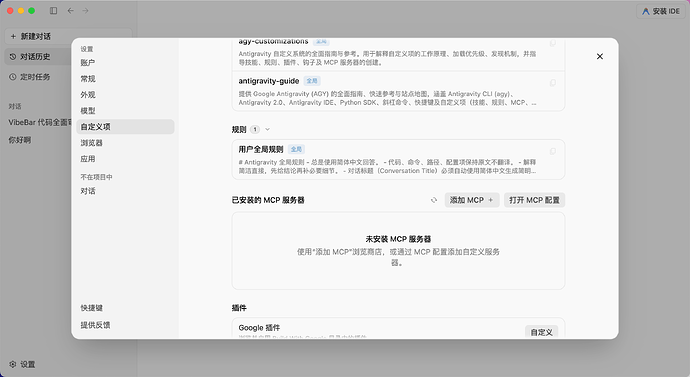Screen dimensions: 690x377
Task: Copy icon on 用户全局规则 card
Action: (553, 151)
